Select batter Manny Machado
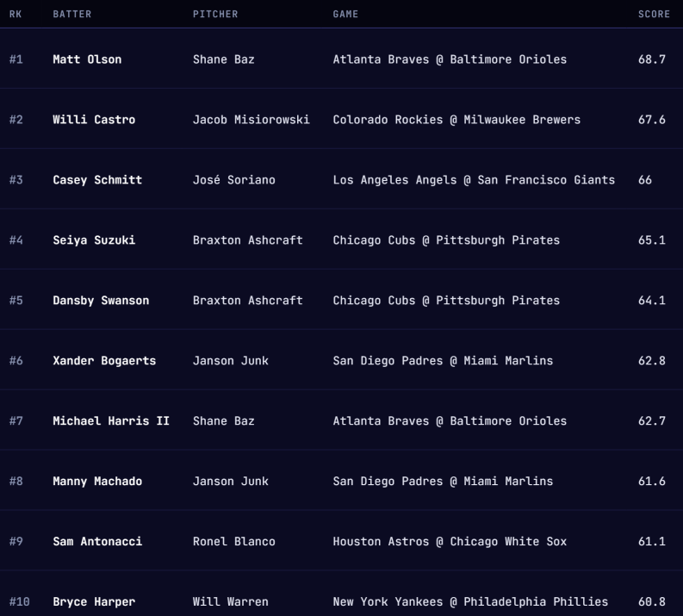 [97, 481]
